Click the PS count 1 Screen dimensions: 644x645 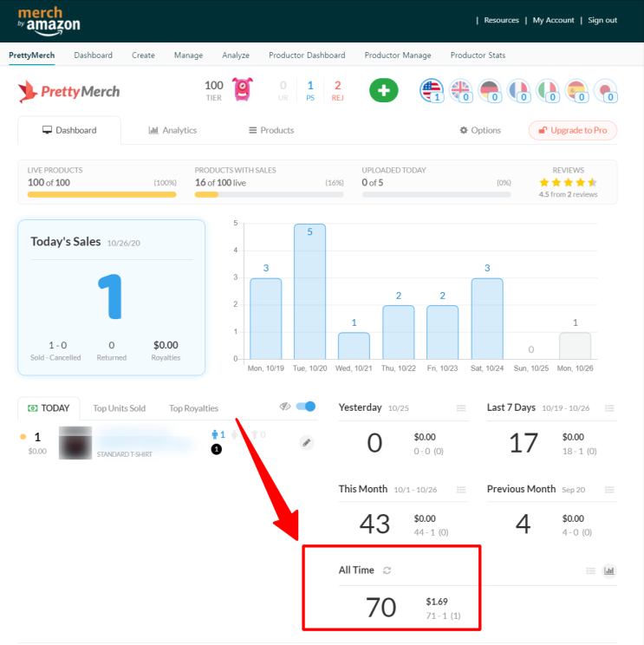click(310, 90)
